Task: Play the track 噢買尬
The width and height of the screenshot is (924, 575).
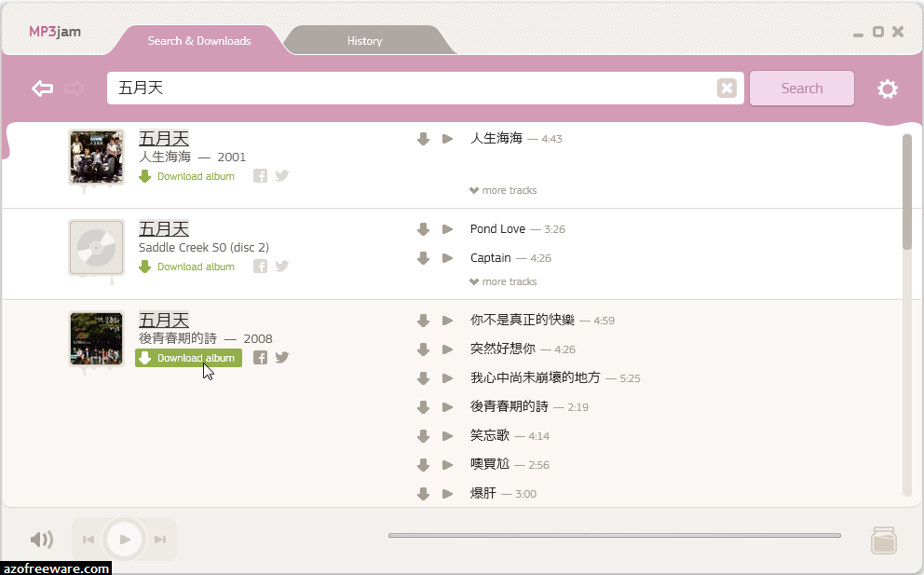Action: pos(448,465)
